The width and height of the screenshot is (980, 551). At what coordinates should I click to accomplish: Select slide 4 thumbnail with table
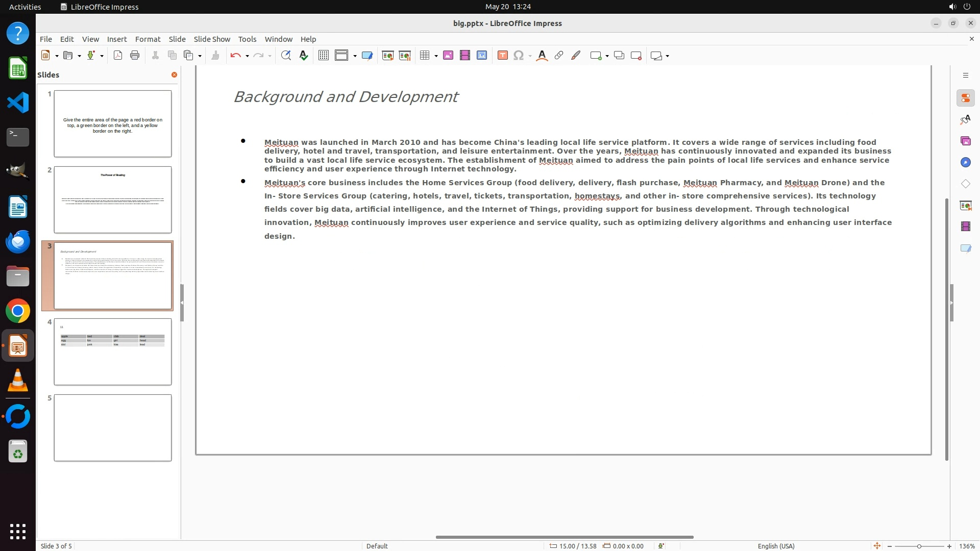tap(113, 352)
